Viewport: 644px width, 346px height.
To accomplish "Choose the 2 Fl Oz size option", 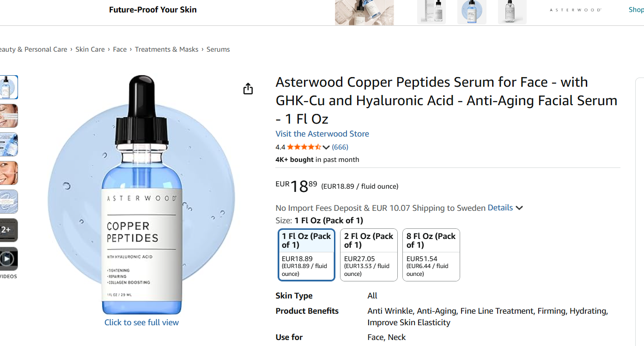I will pyautogui.click(x=369, y=255).
